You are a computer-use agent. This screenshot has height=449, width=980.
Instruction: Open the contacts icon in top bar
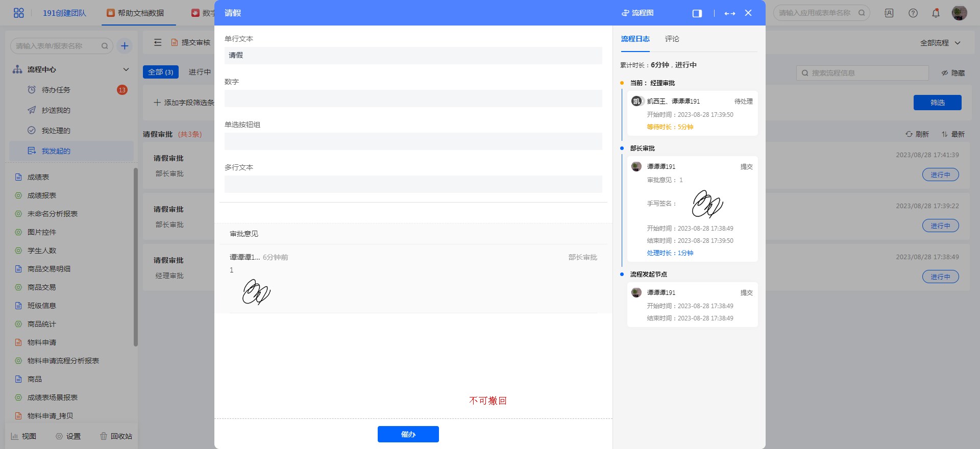click(889, 13)
